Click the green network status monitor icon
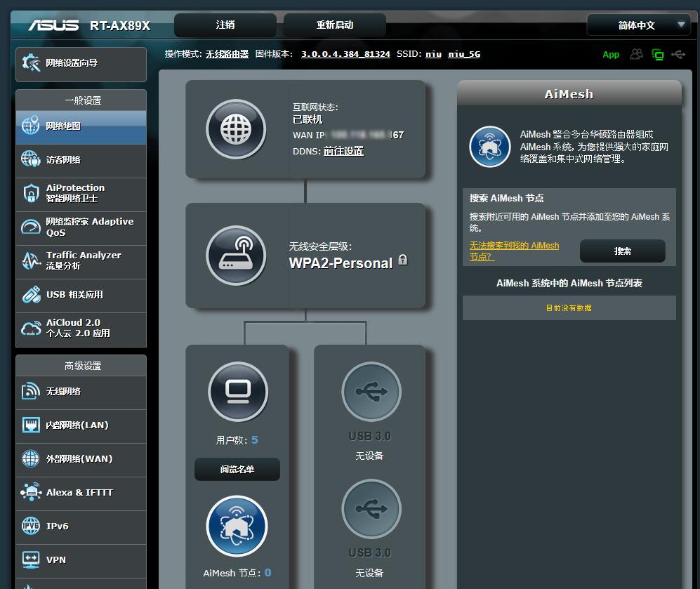 pyautogui.click(x=657, y=54)
